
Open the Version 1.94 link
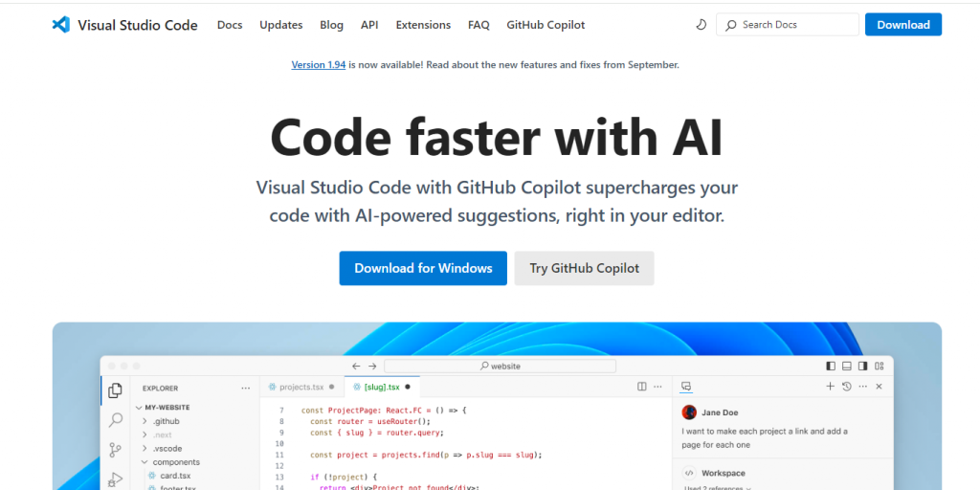coord(318,64)
